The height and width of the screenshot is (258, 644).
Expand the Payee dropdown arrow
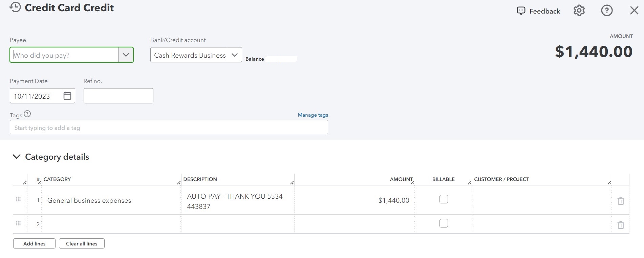126,55
